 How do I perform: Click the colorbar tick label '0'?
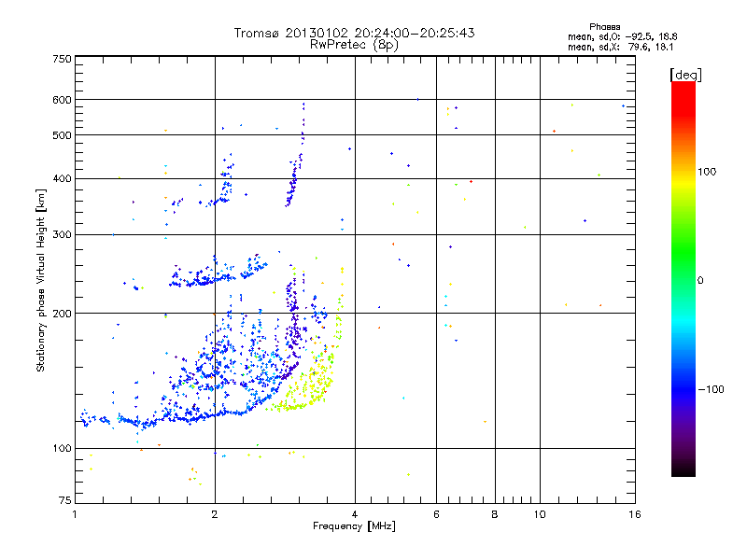(x=700, y=281)
